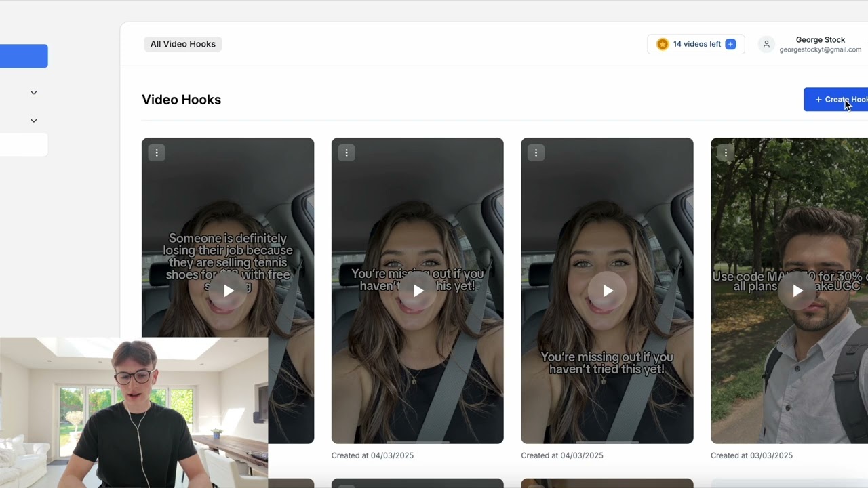Screen dimensions: 868x488
Task: Open options menu on the outdoor man video
Action: click(x=726, y=153)
